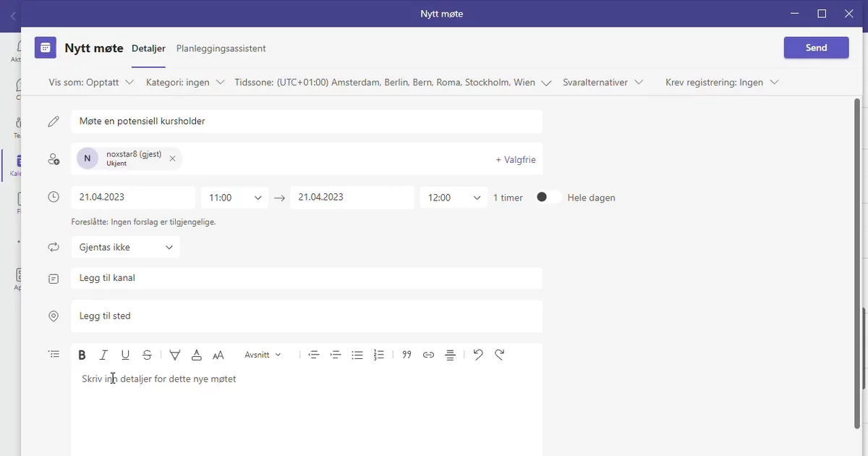The height and width of the screenshot is (456, 868).
Task: Open the Gjentas ikke recurrence dropdown
Action: coord(125,247)
